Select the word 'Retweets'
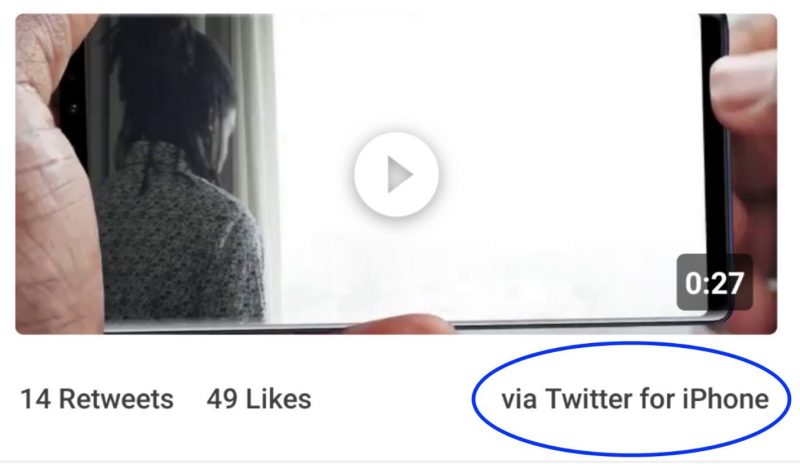The height and width of the screenshot is (464, 800). 116,399
